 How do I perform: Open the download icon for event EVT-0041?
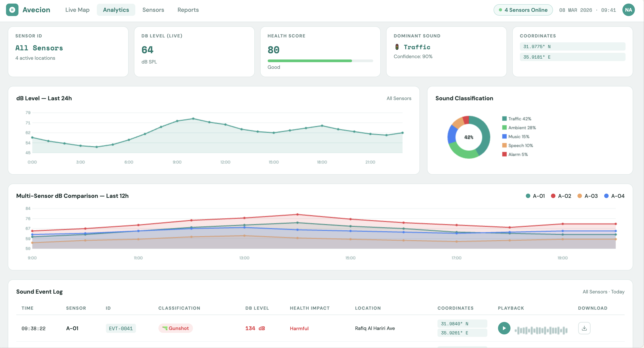(x=584, y=328)
